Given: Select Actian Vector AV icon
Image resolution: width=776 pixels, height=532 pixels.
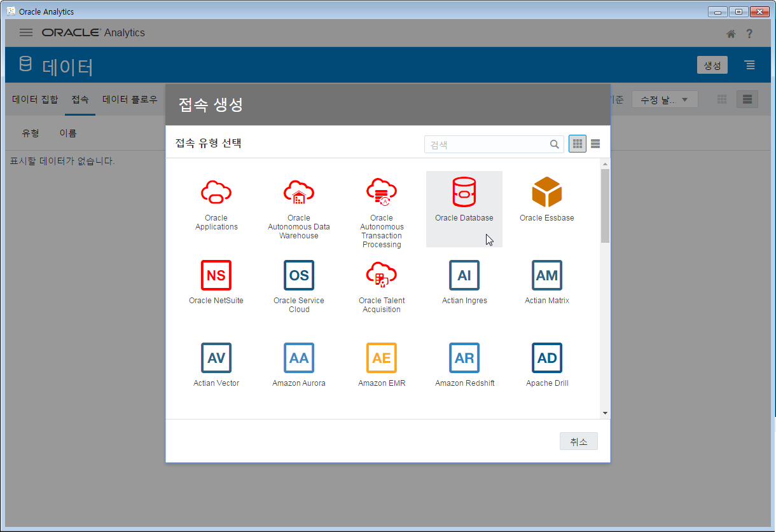Looking at the screenshot, I should pos(216,358).
